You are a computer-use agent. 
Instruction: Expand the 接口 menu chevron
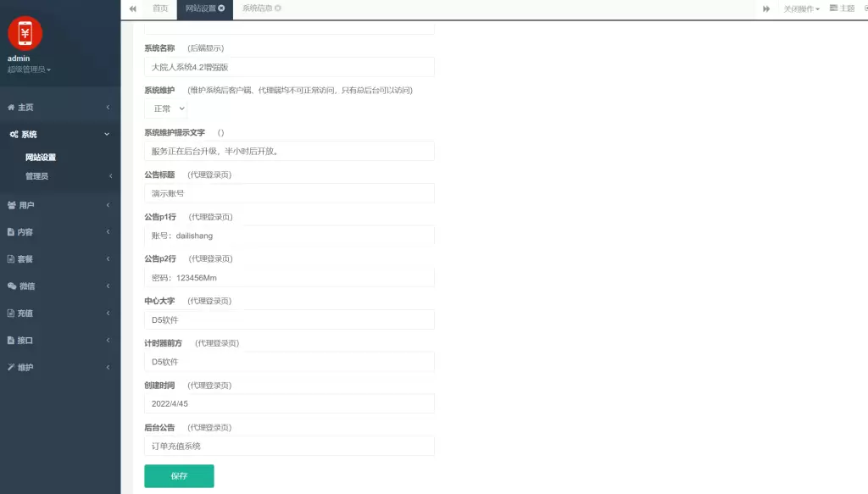(x=108, y=341)
